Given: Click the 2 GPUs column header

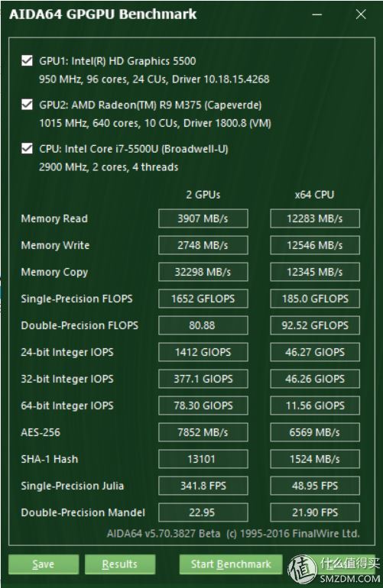Looking at the screenshot, I should point(203,195).
